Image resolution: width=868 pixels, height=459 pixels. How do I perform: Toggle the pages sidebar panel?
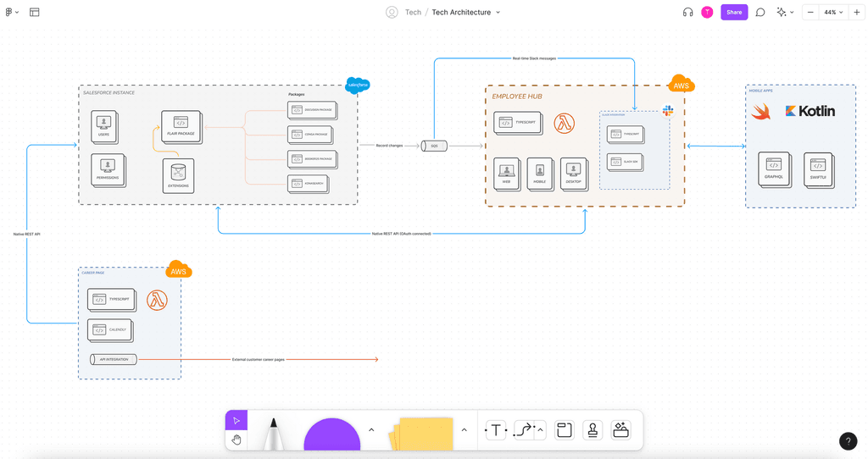pos(34,12)
